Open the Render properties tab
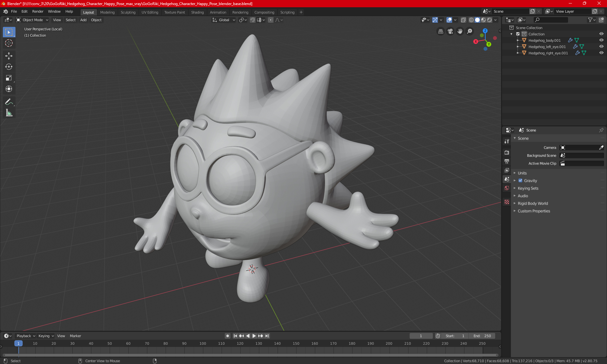This screenshot has width=607, height=364. (507, 152)
